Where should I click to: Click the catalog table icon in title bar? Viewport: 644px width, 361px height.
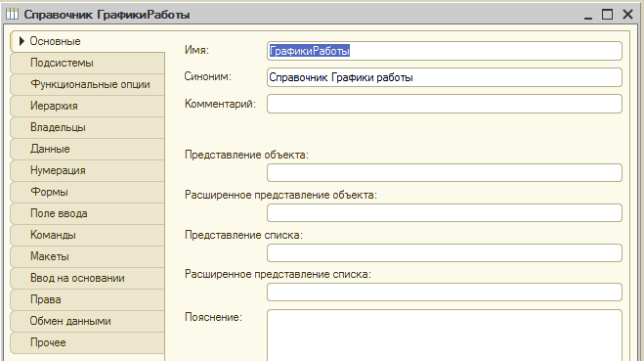pos(13,14)
